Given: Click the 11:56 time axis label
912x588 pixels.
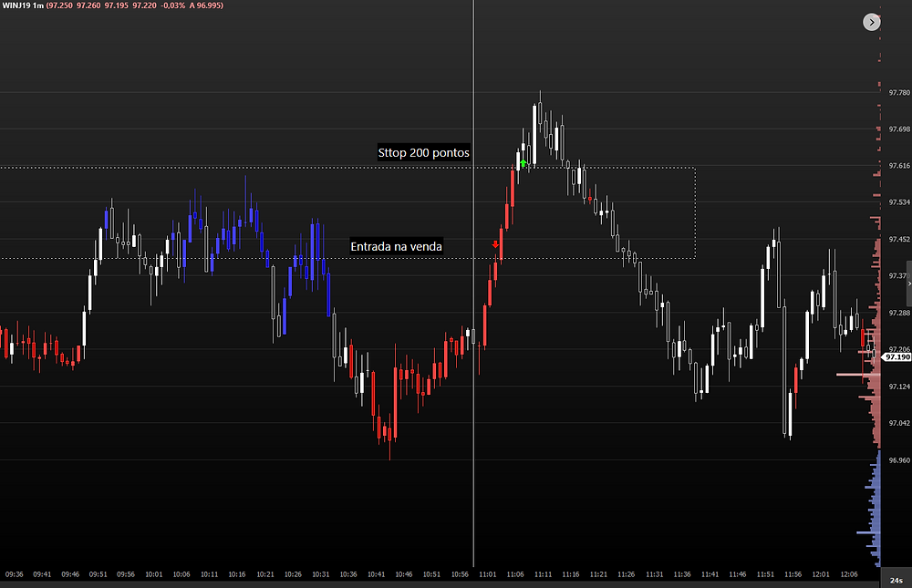Looking at the screenshot, I should [793, 574].
